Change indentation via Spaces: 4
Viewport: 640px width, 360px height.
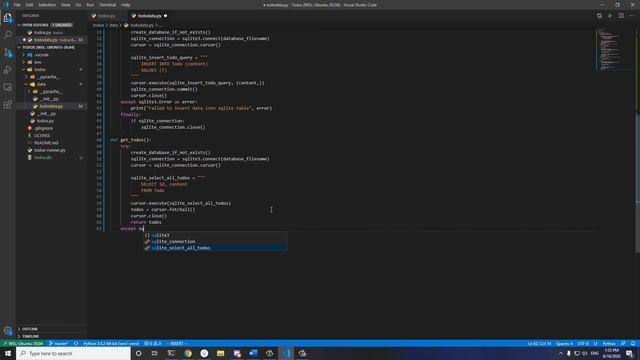coord(564,344)
